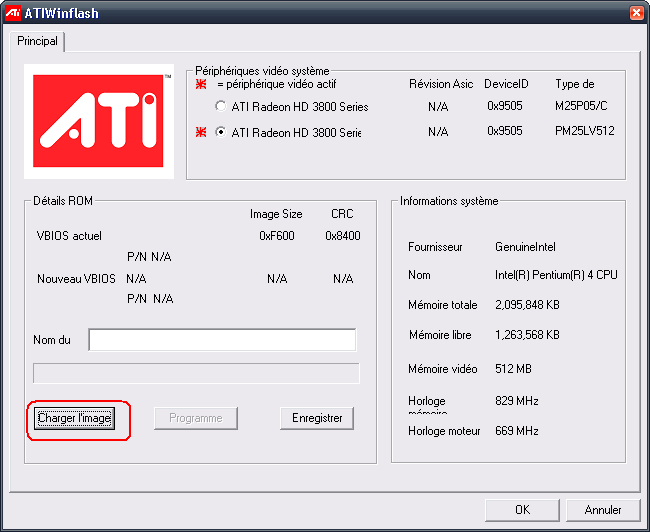The height and width of the screenshot is (532, 650).
Task: Click the Mémoire vidéo 512 MB value
Action: pos(513,369)
